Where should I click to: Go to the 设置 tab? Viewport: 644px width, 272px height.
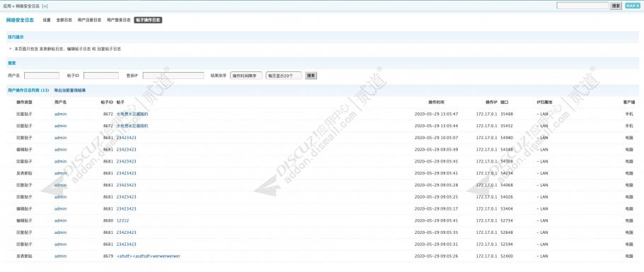click(x=47, y=20)
